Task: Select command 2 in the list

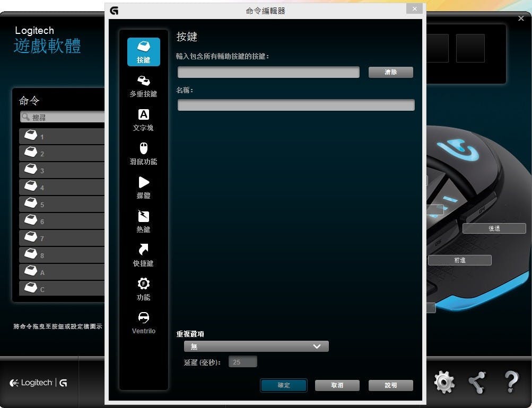Action: [62, 154]
